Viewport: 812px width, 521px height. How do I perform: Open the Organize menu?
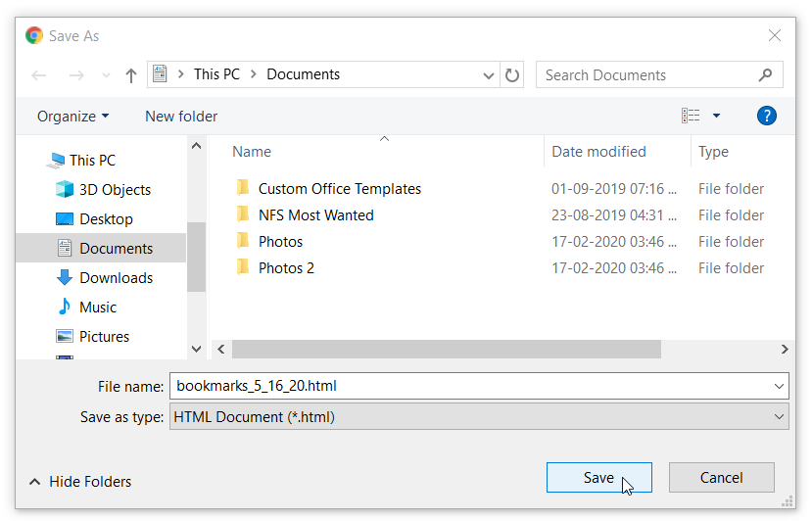73,117
